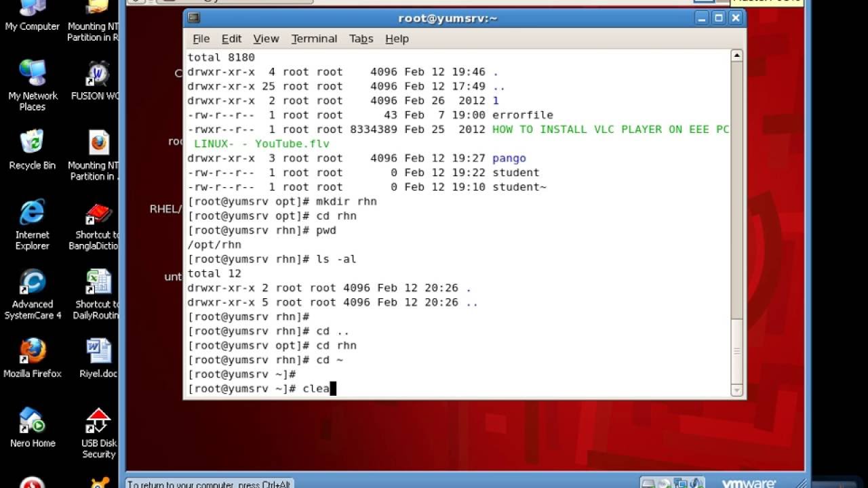Image resolution: width=868 pixels, height=488 pixels.
Task: Click the 'To return to your computer' message
Action: [x=210, y=484]
